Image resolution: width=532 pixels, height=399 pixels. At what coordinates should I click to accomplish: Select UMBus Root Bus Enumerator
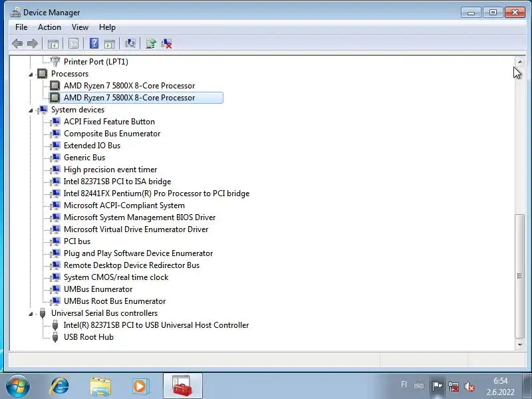[114, 301]
